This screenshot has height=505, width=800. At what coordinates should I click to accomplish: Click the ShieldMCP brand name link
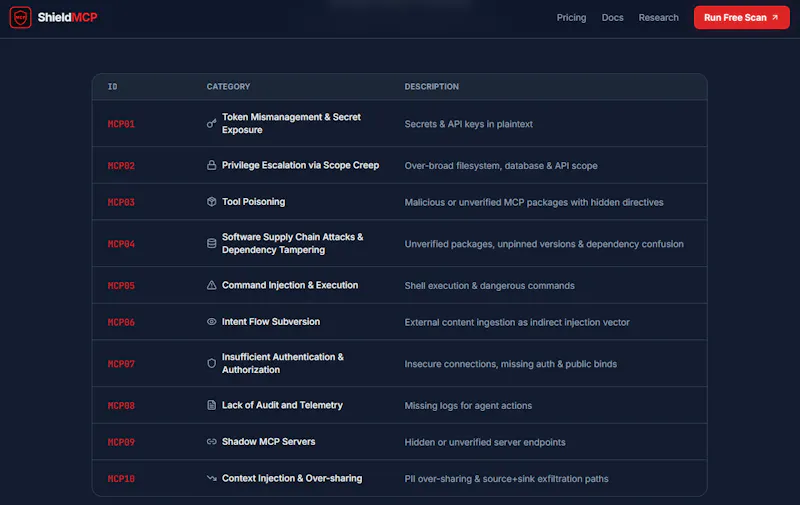pos(67,17)
